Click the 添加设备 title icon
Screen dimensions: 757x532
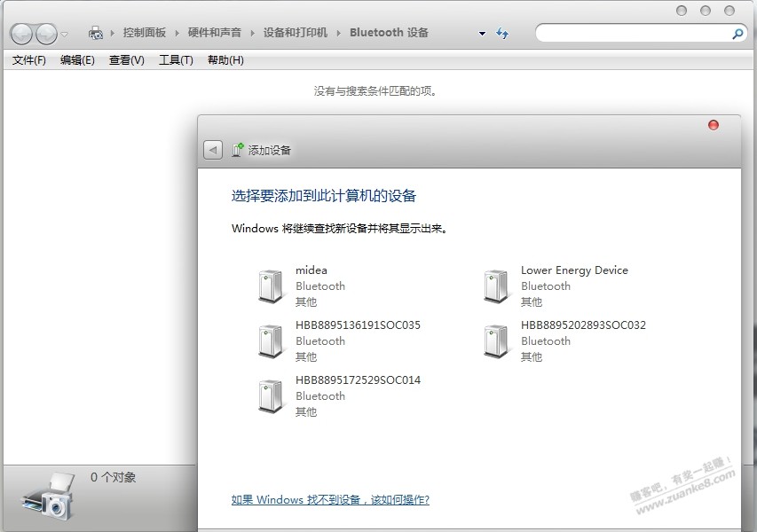click(x=237, y=150)
